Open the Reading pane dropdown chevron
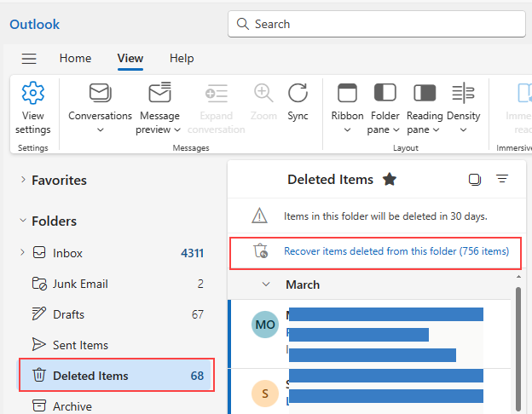Screen dimensions: 532x414 click(437, 129)
